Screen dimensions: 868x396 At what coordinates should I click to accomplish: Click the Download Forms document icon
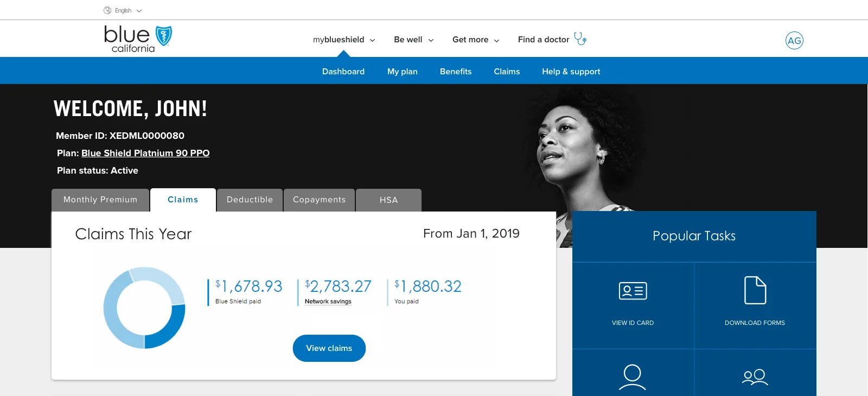tap(755, 290)
